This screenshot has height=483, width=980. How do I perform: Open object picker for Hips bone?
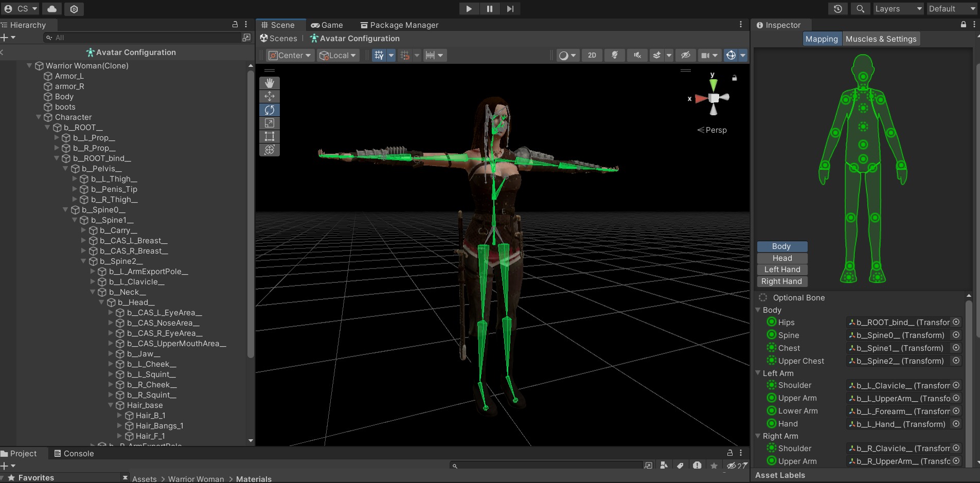tap(956, 322)
